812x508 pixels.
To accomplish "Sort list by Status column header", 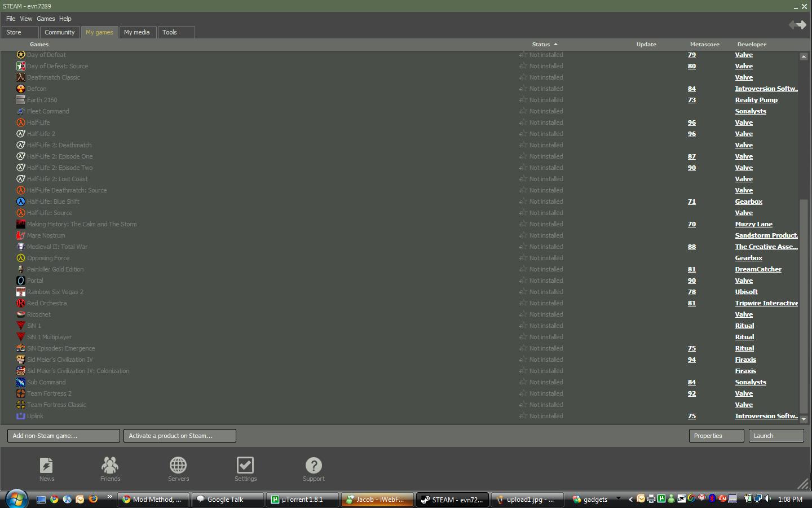I will coord(544,44).
